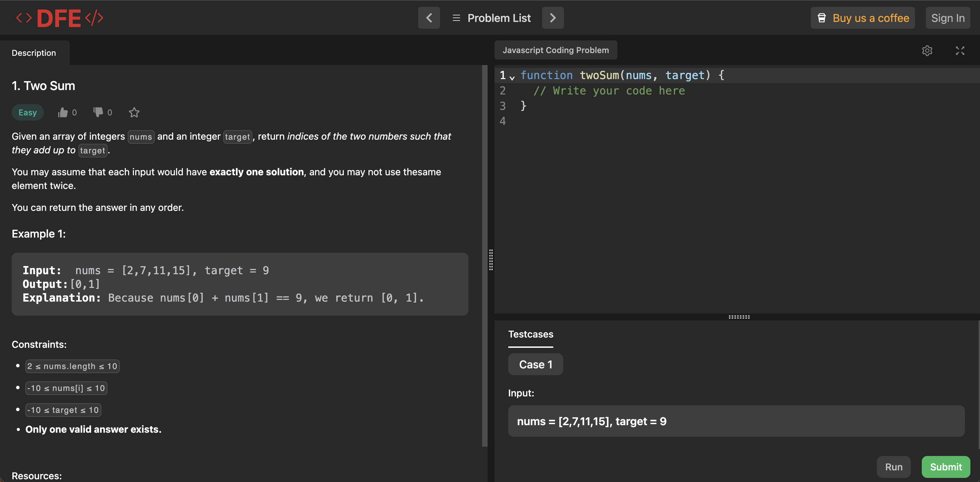
Task: Submit the solution
Action: (x=946, y=467)
